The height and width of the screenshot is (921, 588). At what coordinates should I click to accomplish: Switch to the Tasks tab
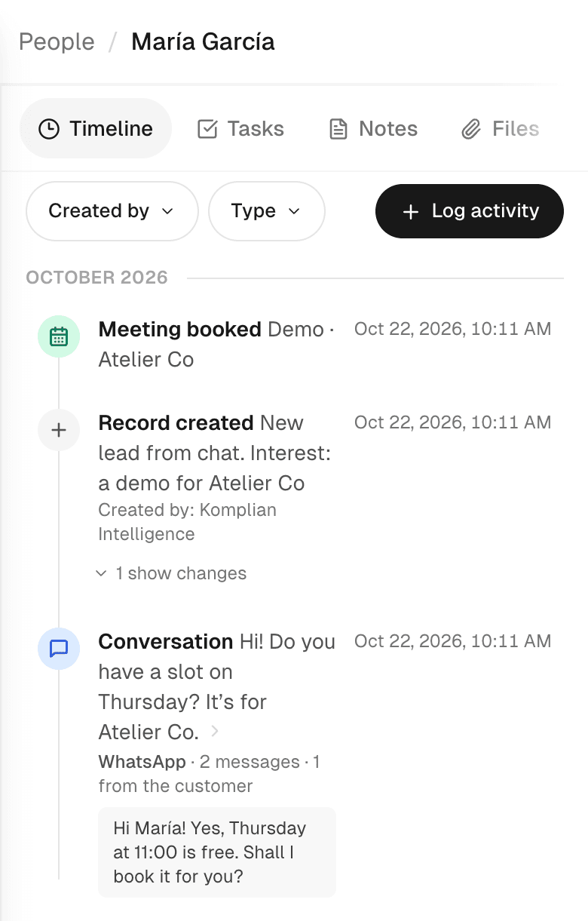click(x=241, y=129)
